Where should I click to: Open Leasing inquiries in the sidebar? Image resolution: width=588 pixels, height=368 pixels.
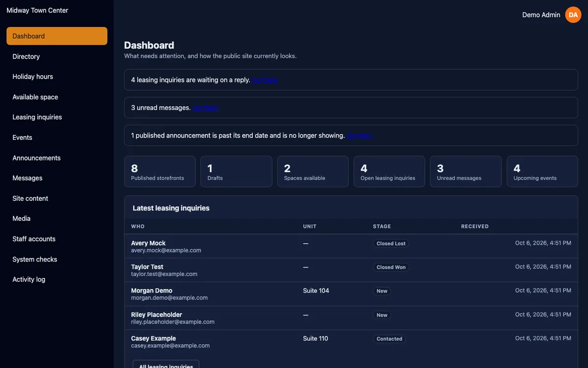click(57, 117)
